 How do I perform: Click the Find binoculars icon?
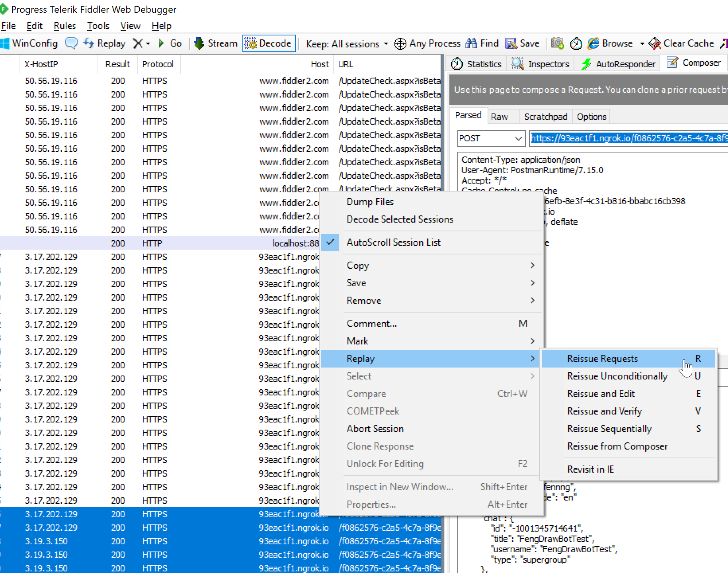tap(471, 43)
